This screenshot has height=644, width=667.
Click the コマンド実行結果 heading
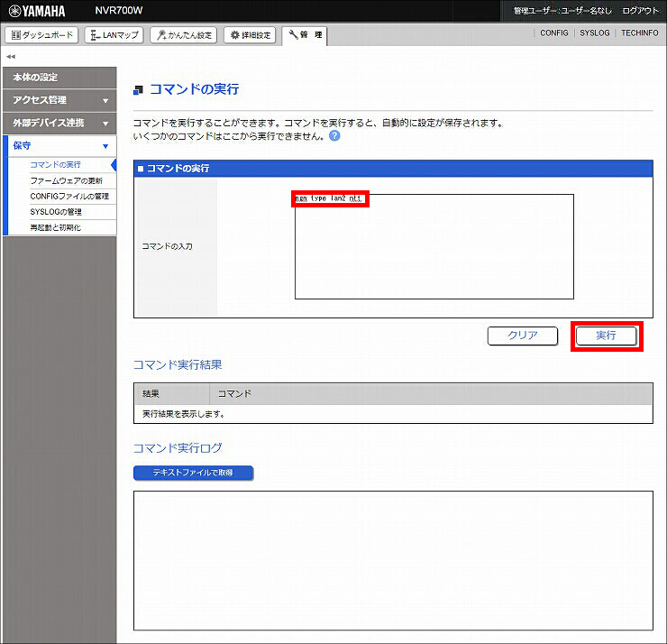click(178, 364)
